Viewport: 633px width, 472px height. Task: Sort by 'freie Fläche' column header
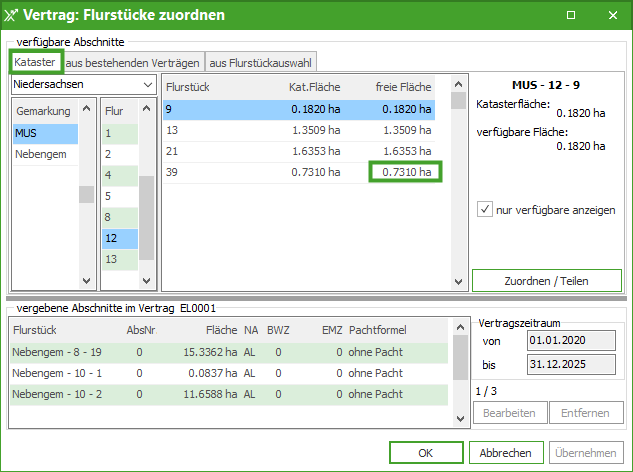coord(404,87)
